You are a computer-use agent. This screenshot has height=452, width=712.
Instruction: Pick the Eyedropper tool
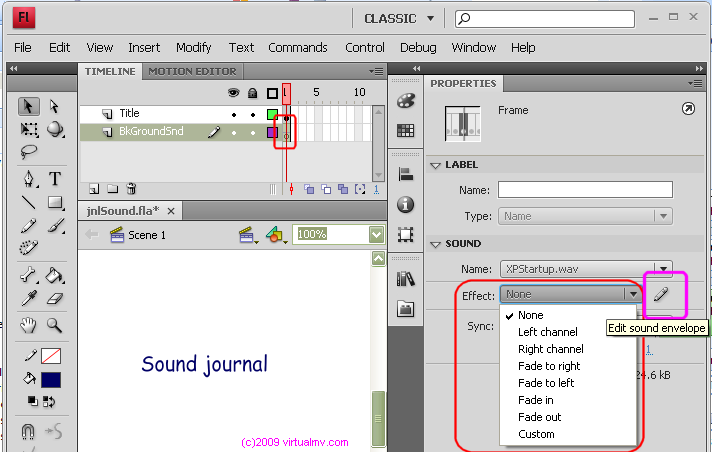pyautogui.click(x=29, y=298)
